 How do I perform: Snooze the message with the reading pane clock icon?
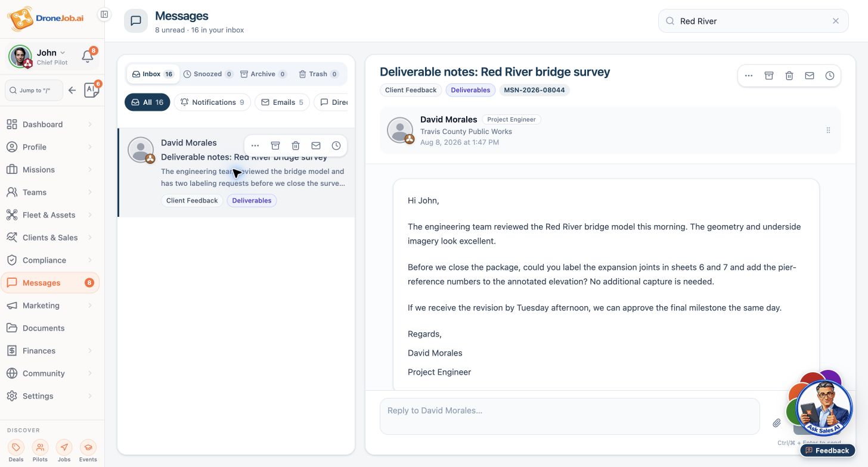pos(830,76)
